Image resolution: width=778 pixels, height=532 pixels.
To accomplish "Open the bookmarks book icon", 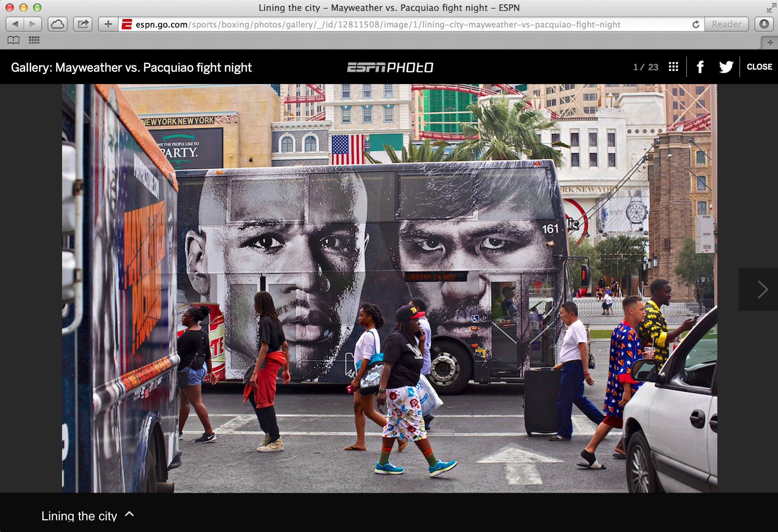I will tap(13, 40).
